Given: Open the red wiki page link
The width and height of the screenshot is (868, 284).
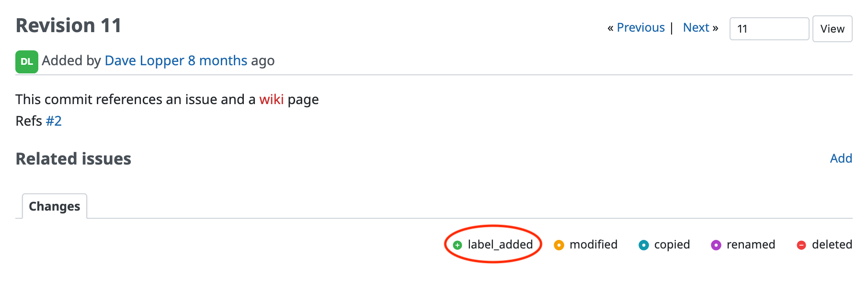Looking at the screenshot, I should coord(272,99).
